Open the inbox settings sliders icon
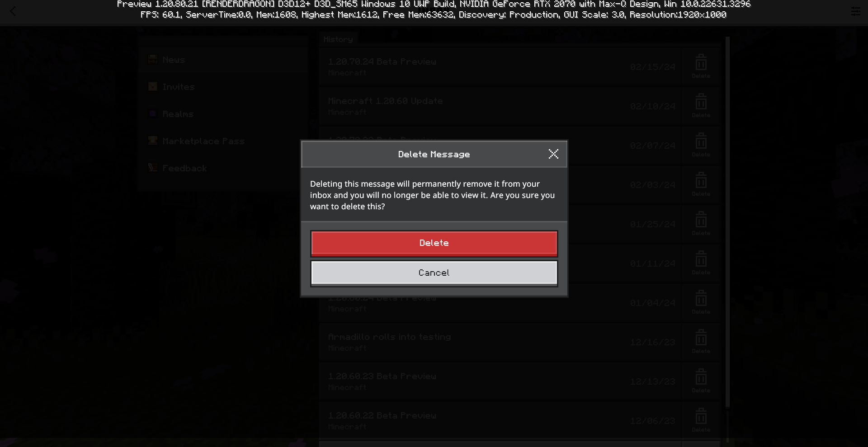 [x=855, y=11]
